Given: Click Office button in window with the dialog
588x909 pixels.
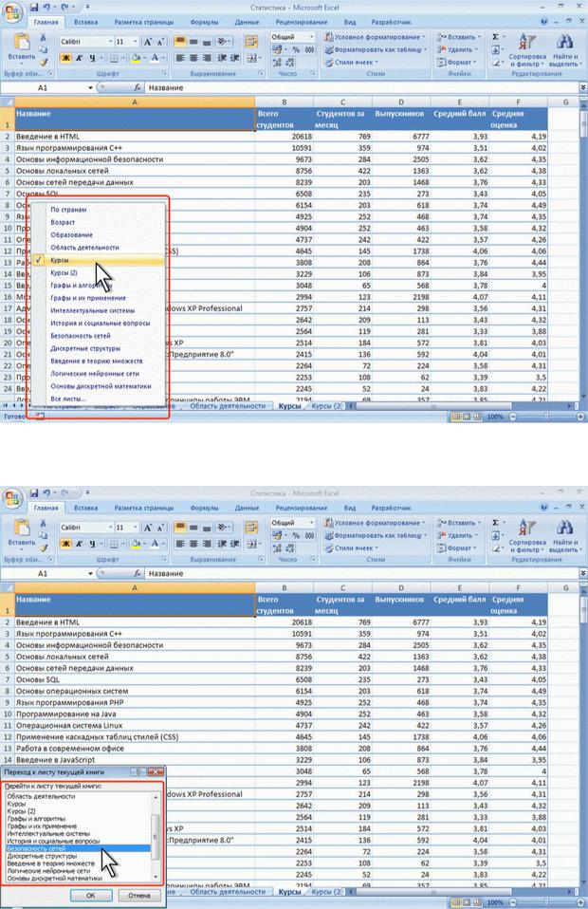Looking at the screenshot, I should 12,498.
